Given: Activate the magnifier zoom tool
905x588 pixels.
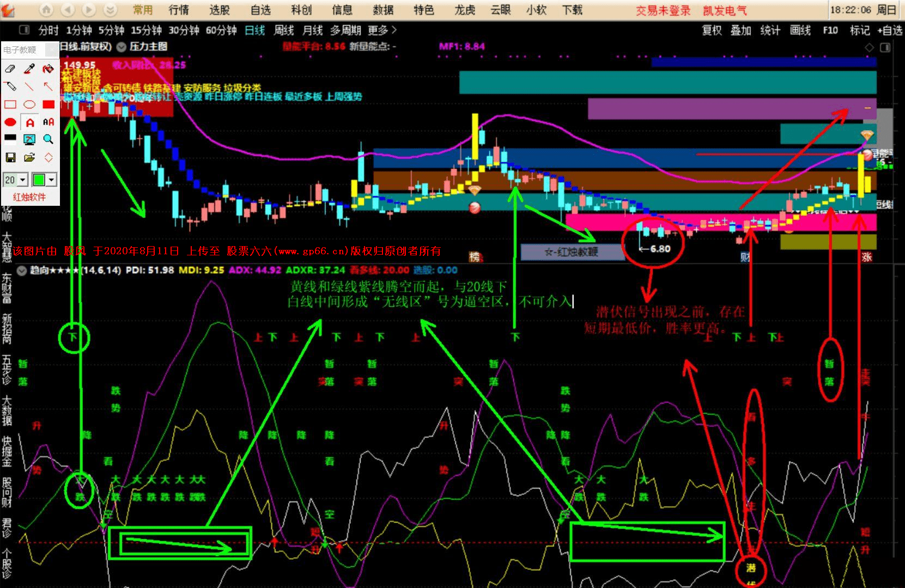Looking at the screenshot, I should click(48, 139).
